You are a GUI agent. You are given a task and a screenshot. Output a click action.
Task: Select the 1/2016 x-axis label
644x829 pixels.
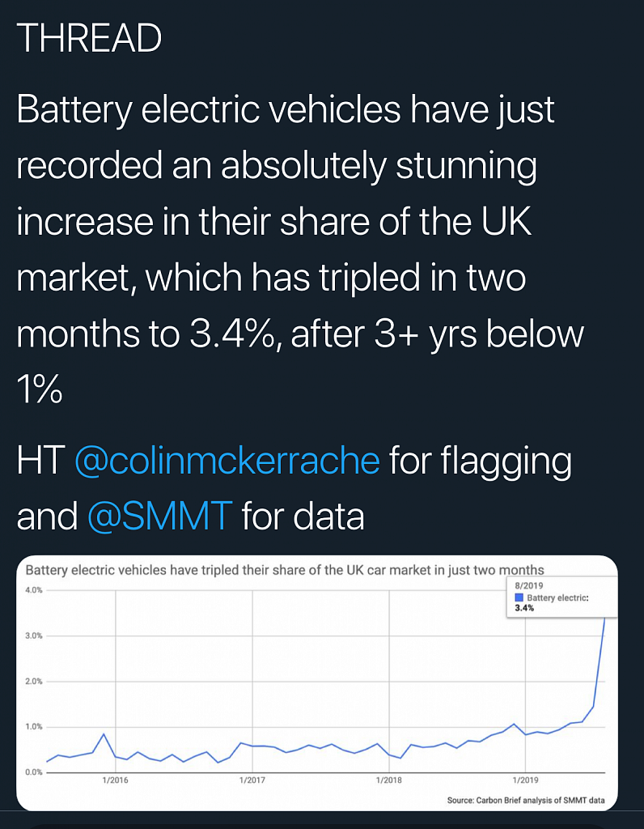pyautogui.click(x=115, y=780)
